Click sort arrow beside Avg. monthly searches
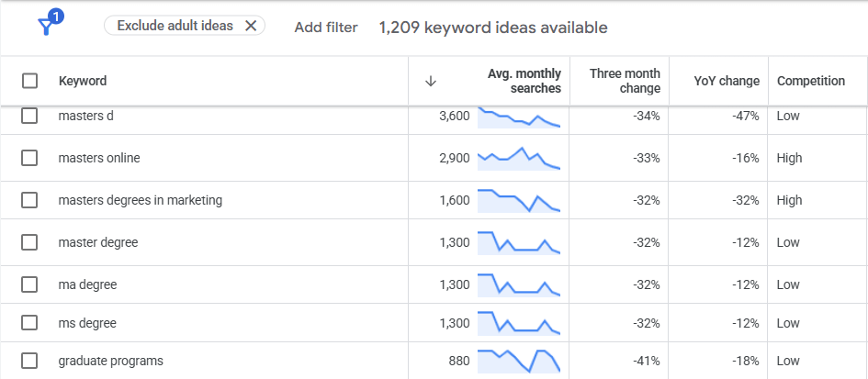 click(x=431, y=82)
